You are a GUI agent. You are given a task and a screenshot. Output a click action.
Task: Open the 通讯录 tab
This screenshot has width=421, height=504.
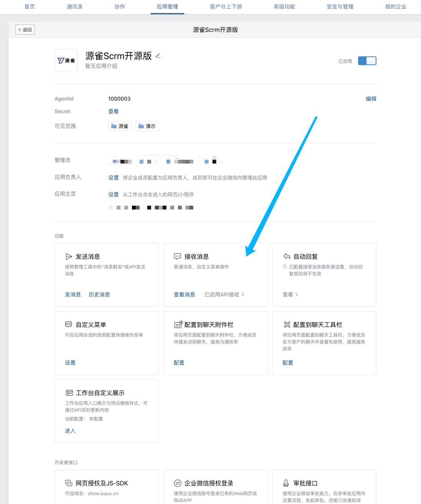[75, 7]
